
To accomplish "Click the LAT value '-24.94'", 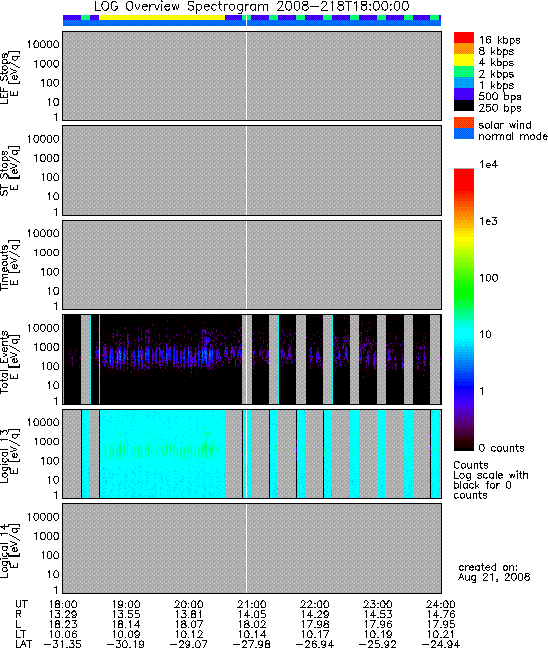I will coord(441,644).
